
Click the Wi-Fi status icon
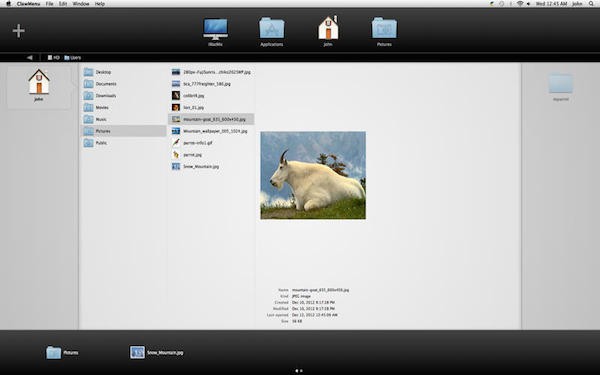point(520,4)
